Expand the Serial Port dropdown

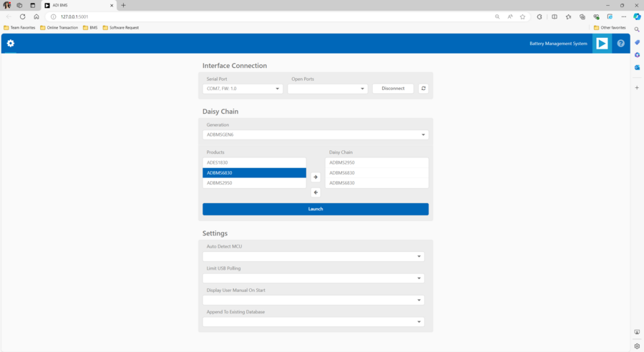(243, 89)
